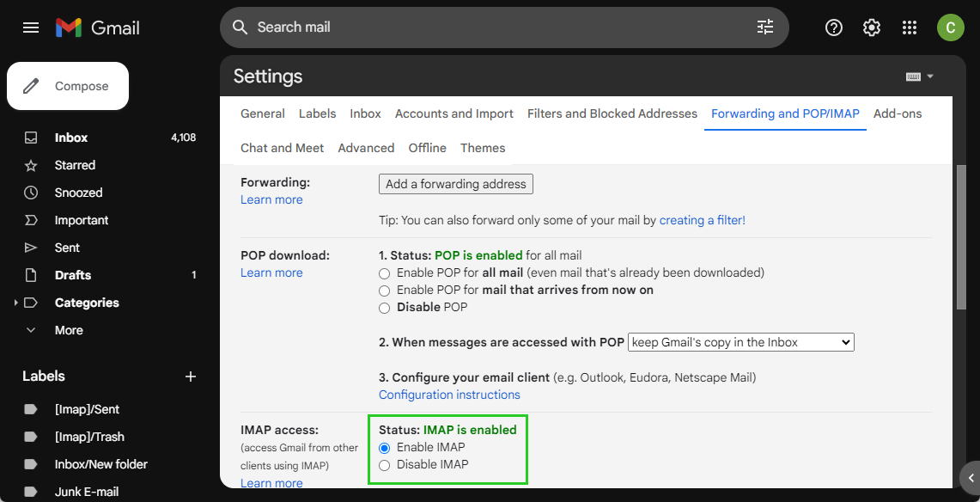This screenshot has width=980, height=502.
Task: Click Add a forwarding address button
Action: click(455, 184)
